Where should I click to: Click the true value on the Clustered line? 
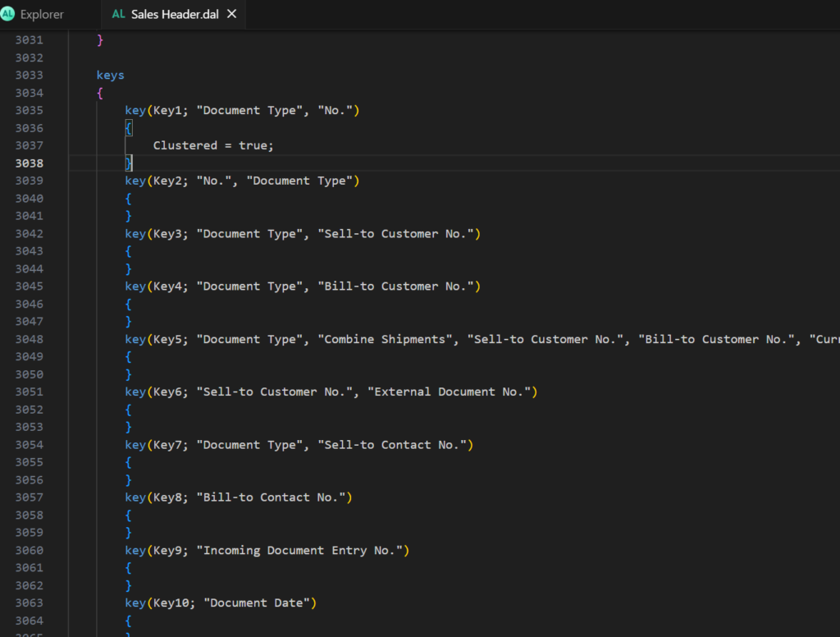(252, 145)
